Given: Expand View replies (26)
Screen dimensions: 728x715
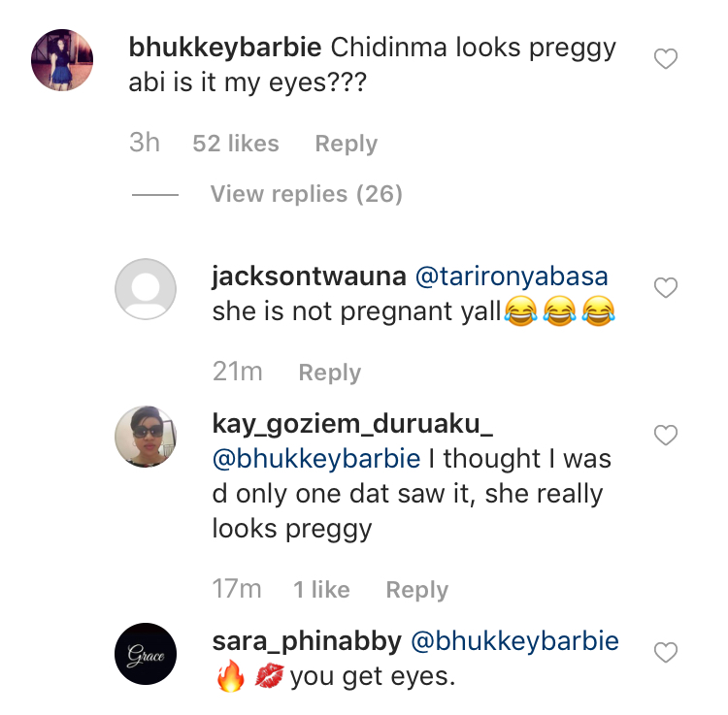Looking at the screenshot, I should point(307,194).
